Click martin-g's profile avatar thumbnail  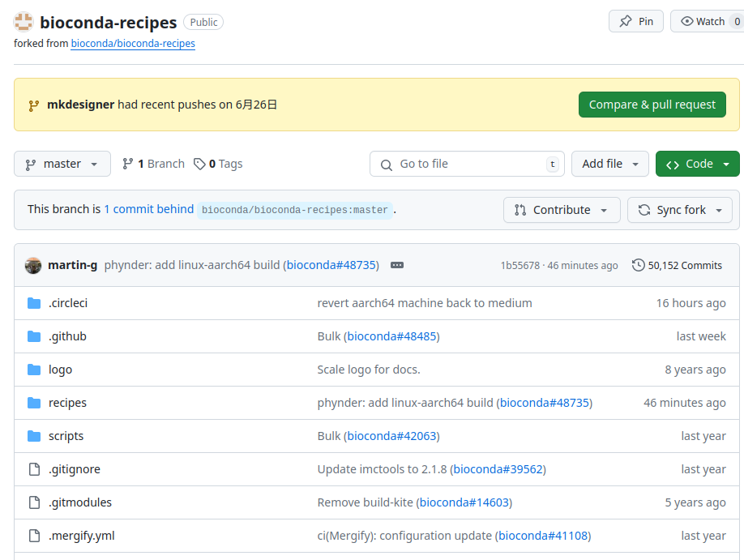point(33,265)
